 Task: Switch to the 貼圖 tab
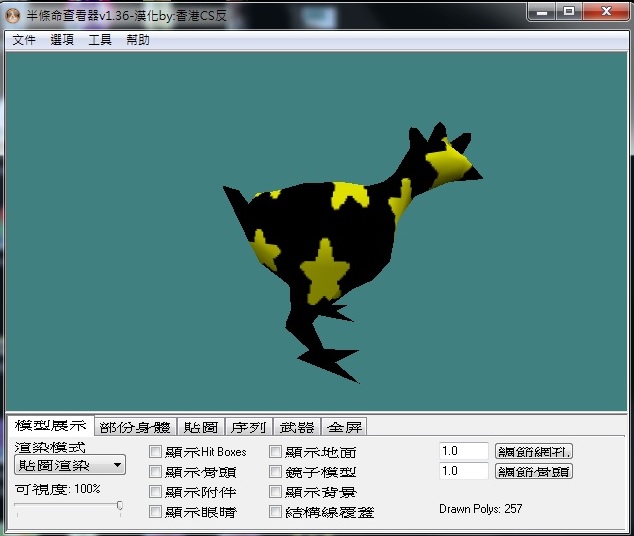(x=203, y=426)
